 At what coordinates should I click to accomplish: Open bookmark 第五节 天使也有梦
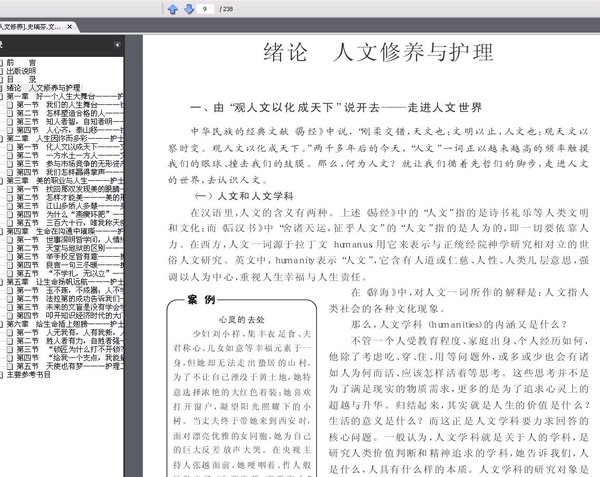click(x=70, y=366)
